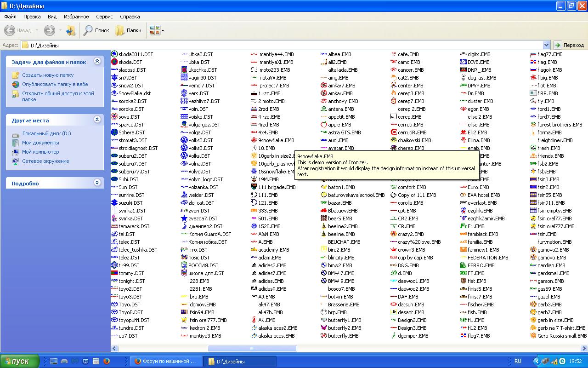Select the forest brothers.EMB file icon
The image size is (588, 368).
point(533,125)
